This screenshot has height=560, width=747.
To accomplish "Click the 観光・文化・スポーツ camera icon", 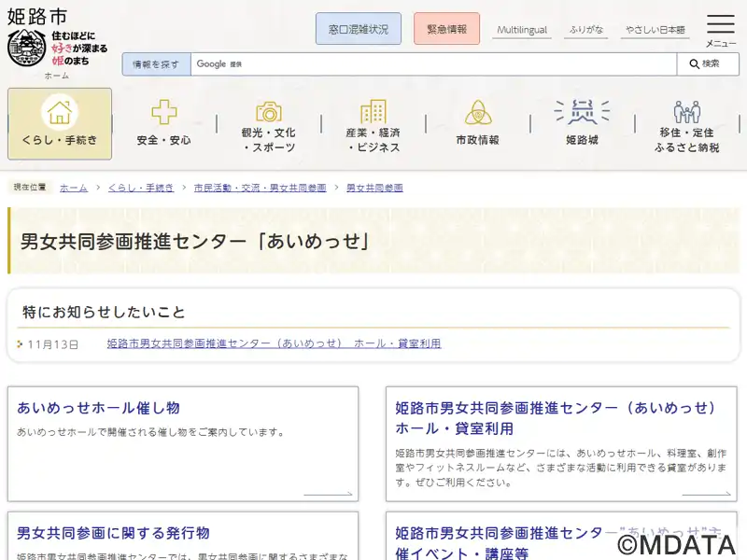I will [x=269, y=112].
